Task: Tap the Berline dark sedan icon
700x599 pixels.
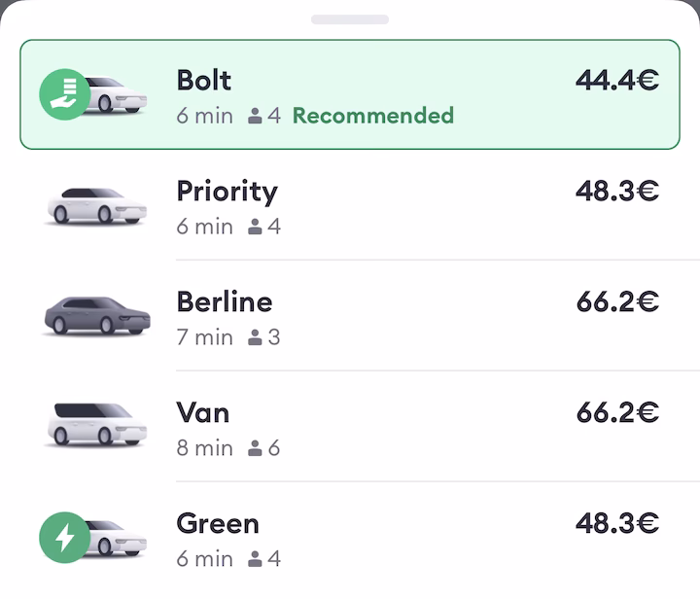Action: [96, 316]
